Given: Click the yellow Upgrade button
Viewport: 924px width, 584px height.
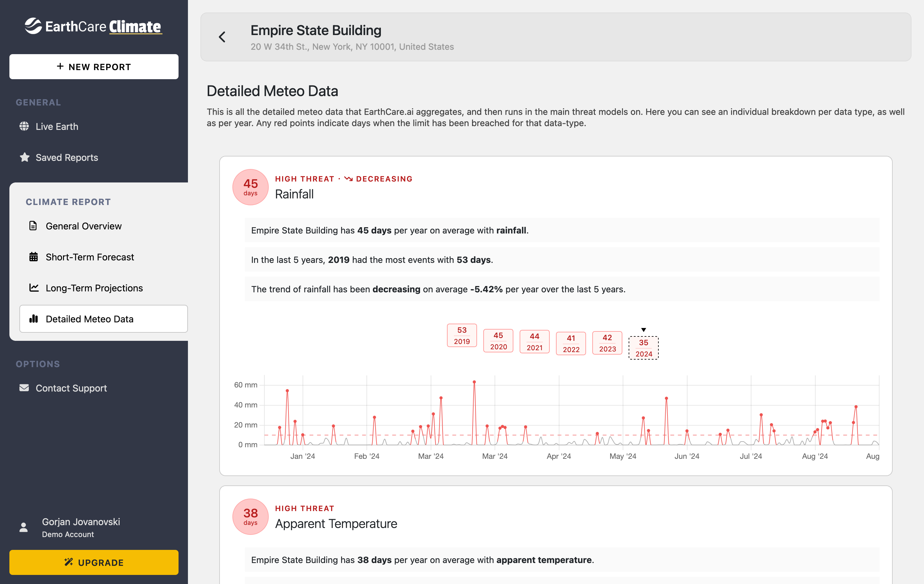Looking at the screenshot, I should tap(94, 562).
